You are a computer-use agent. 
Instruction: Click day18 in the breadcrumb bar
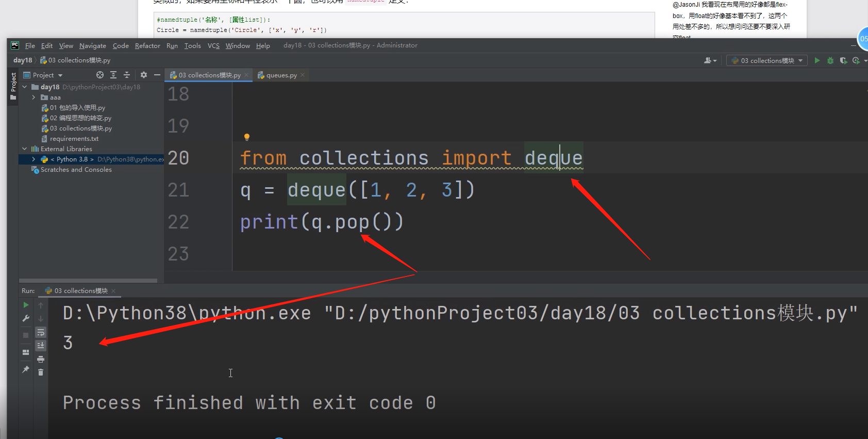pyautogui.click(x=23, y=60)
